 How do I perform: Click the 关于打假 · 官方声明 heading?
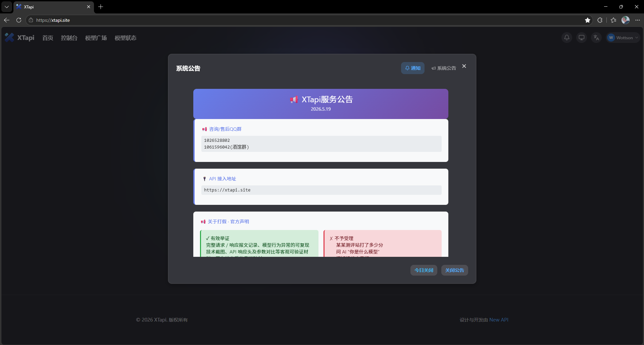228,222
